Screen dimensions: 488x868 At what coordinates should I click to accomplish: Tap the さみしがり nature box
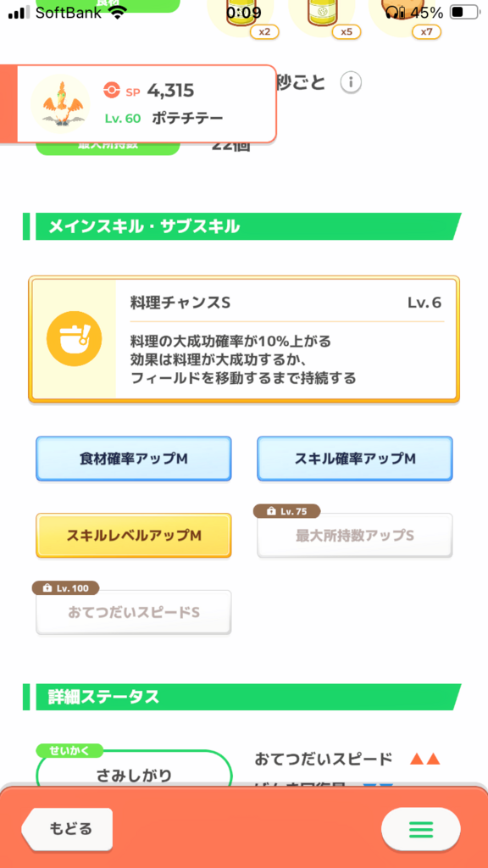135,770
